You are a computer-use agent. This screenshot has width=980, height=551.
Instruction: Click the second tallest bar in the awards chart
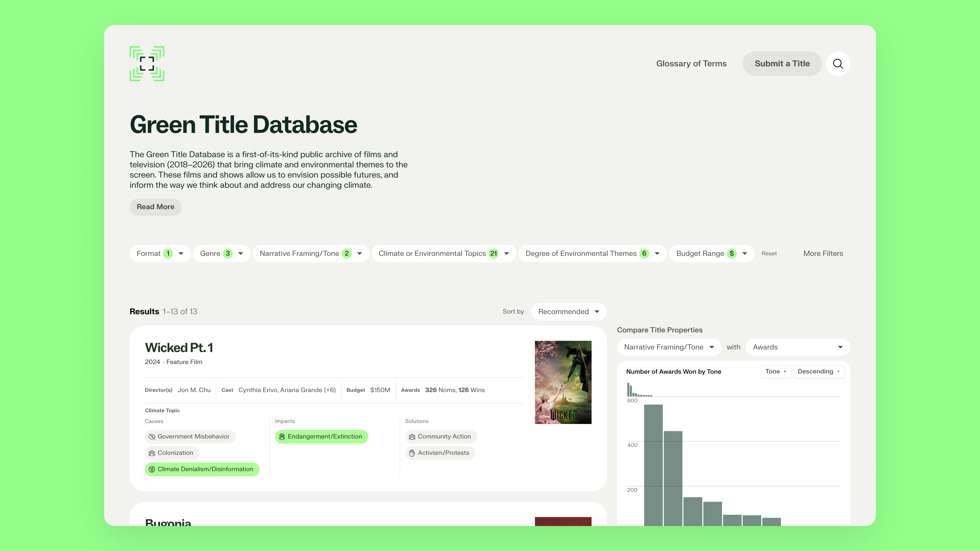pyautogui.click(x=673, y=478)
